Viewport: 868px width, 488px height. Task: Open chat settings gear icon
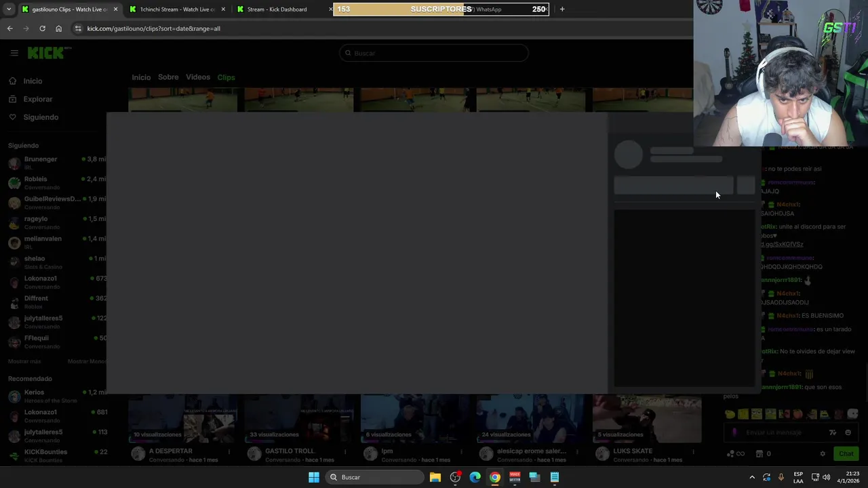click(x=823, y=453)
